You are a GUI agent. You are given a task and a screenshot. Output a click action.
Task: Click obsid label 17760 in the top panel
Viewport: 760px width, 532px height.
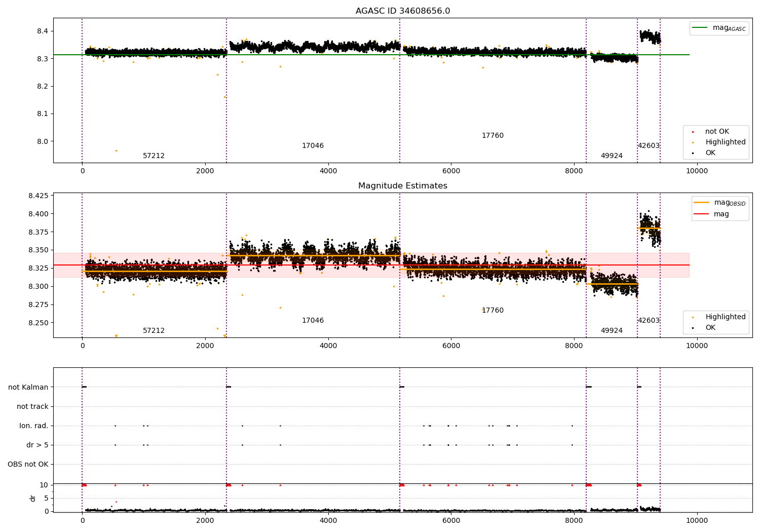pyautogui.click(x=492, y=136)
